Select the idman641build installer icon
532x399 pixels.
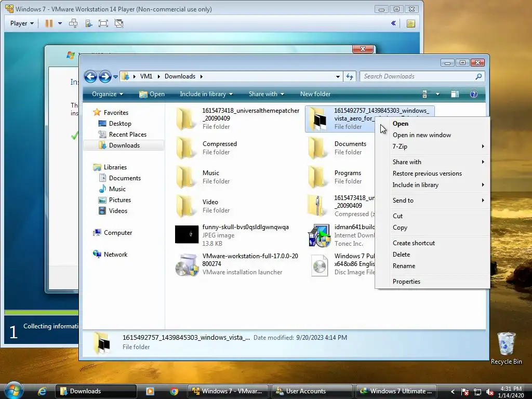click(319, 235)
